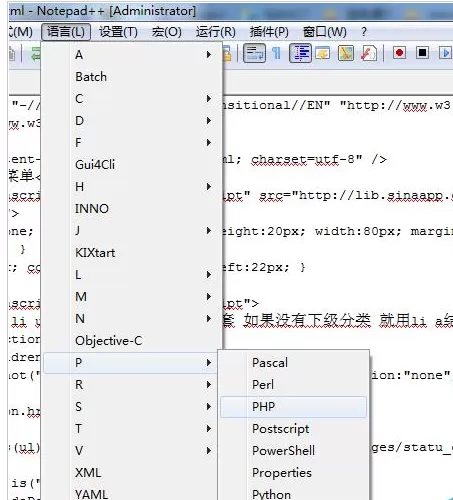Expand the N language submenu
The height and width of the screenshot is (500, 453).
(133, 318)
